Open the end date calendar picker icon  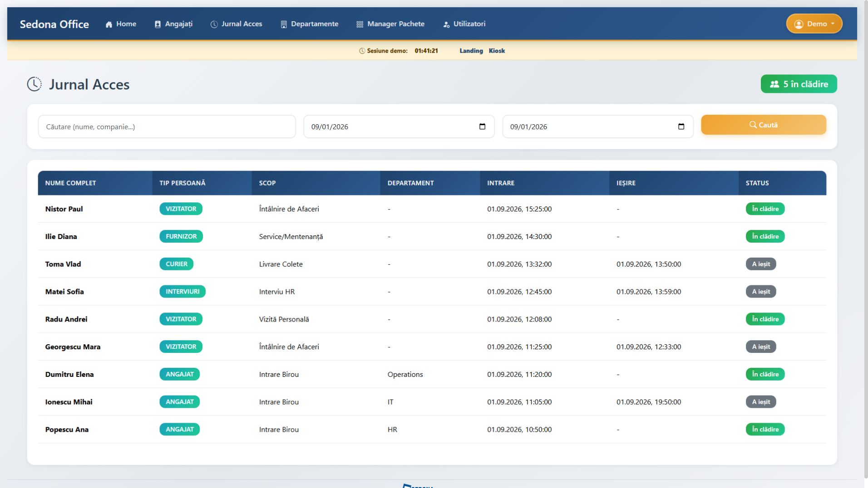681,127
